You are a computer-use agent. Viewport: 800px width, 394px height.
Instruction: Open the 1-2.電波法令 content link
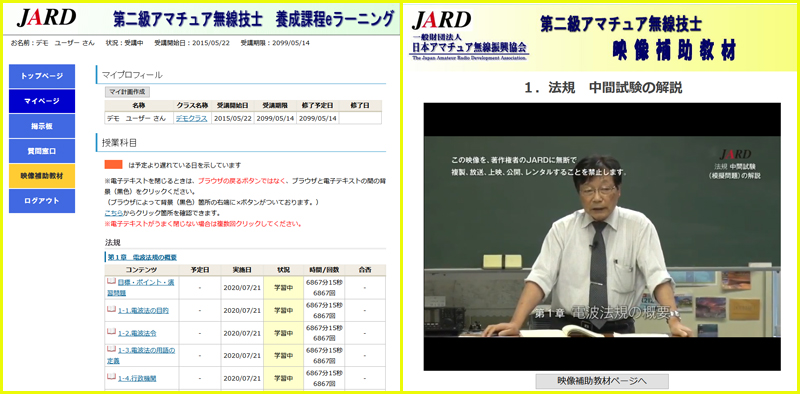pyautogui.click(x=137, y=333)
